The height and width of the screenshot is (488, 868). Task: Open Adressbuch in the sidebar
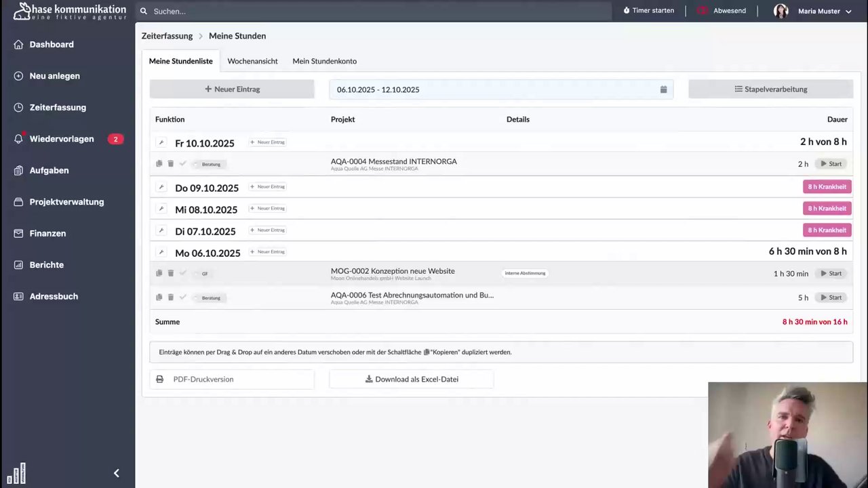54,296
